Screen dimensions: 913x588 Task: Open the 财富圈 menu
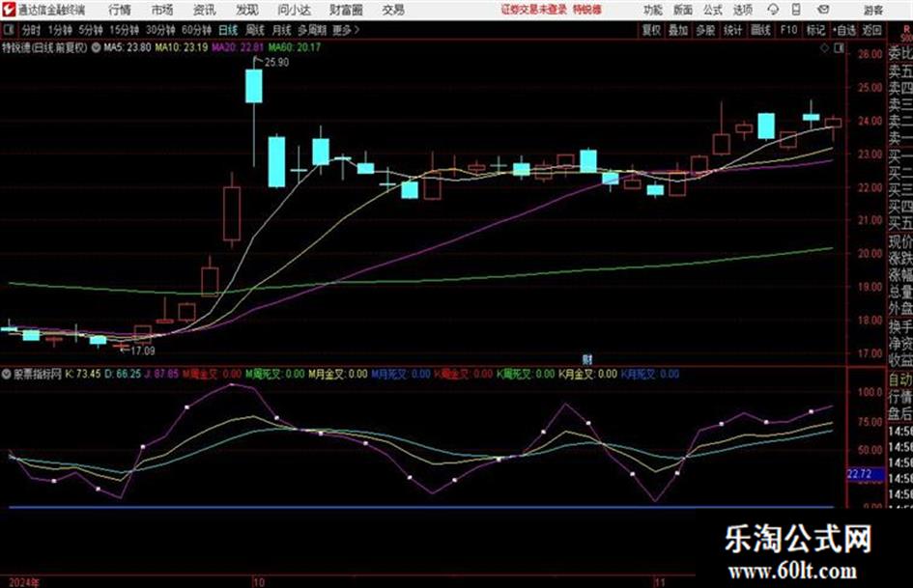click(x=346, y=10)
